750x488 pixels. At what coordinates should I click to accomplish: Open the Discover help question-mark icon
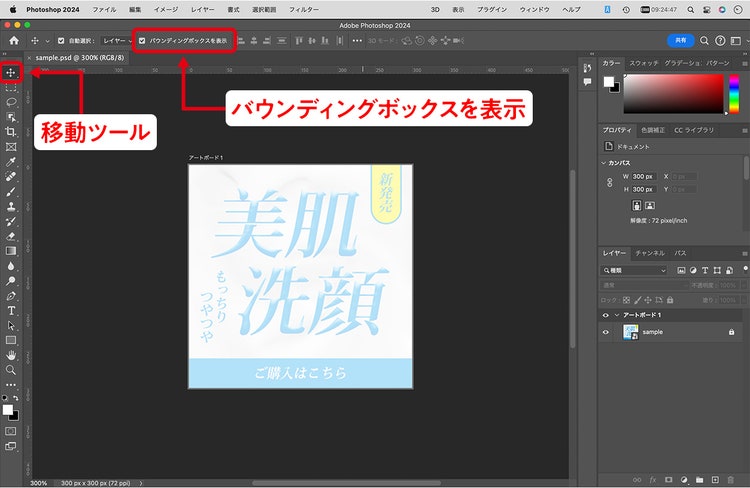tap(720, 41)
